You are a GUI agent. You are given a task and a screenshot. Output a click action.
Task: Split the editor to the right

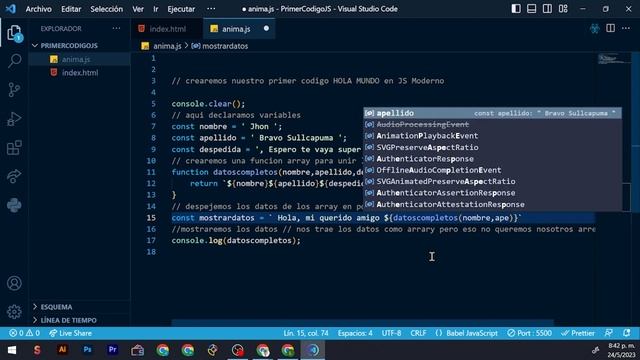click(x=610, y=28)
